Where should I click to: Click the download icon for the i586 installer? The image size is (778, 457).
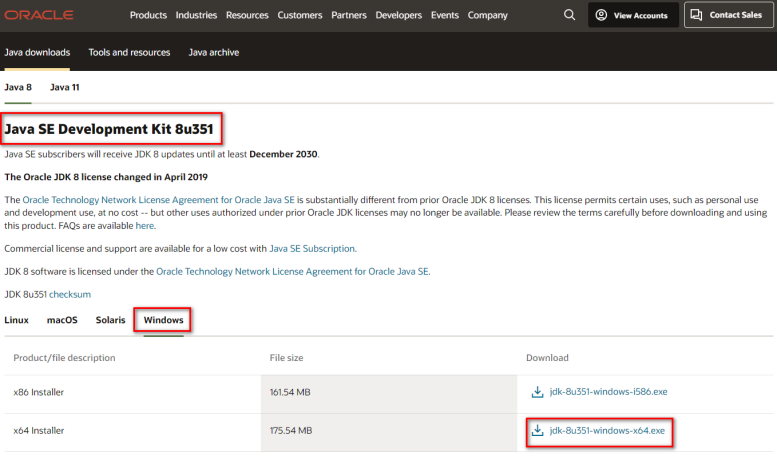537,392
